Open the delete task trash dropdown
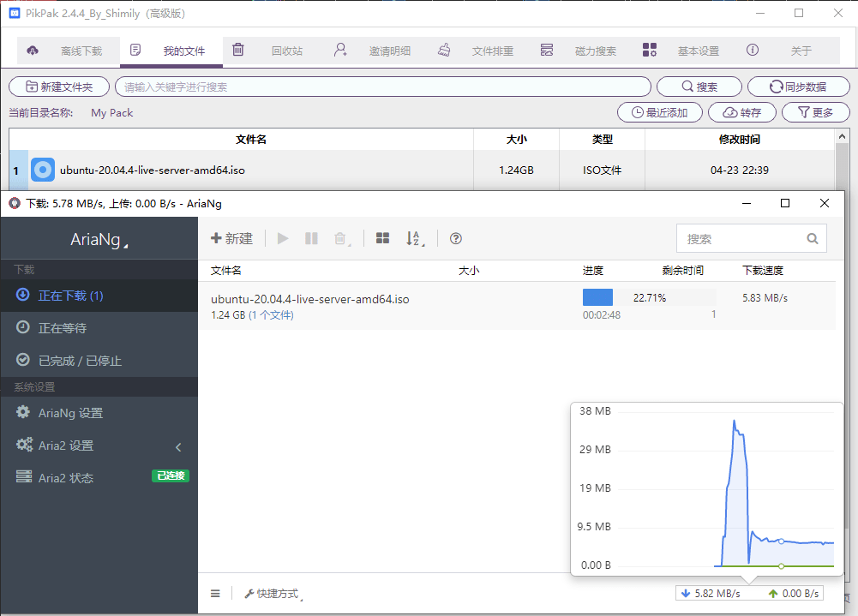 341,238
